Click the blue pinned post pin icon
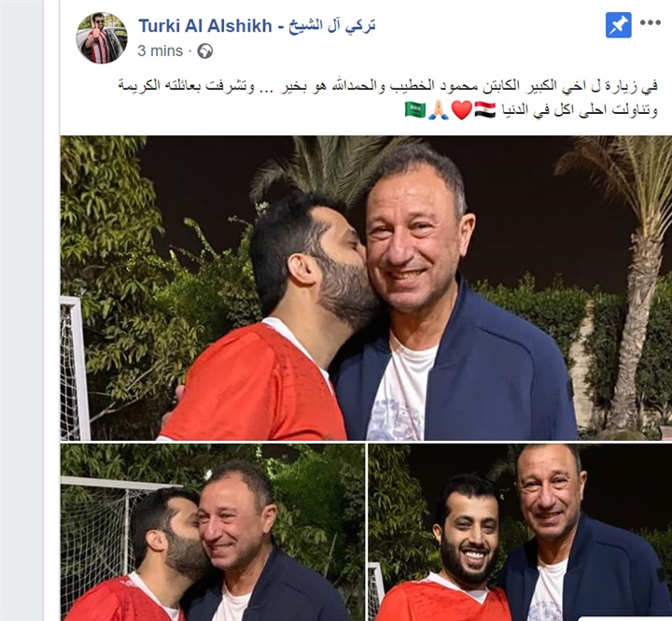This screenshot has width=672, height=621. point(618,25)
